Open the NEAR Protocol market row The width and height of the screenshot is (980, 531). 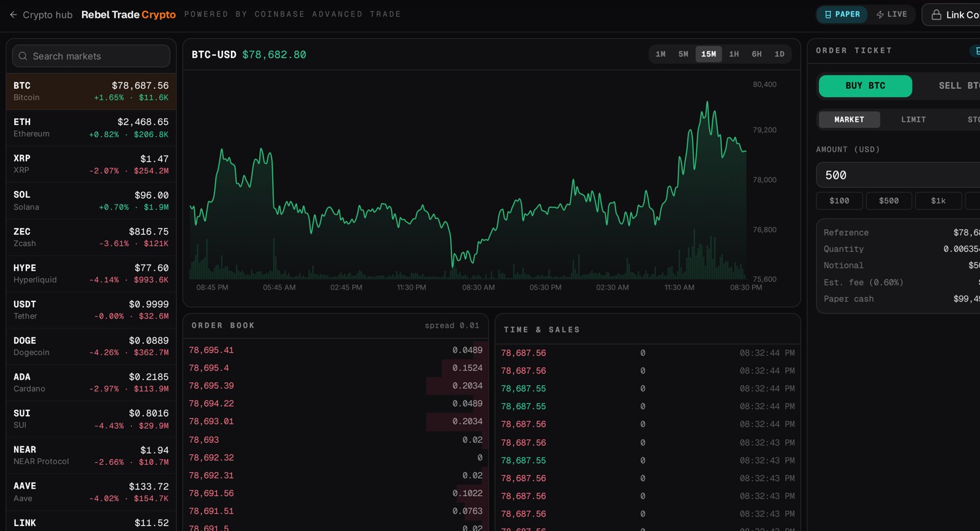click(91, 456)
